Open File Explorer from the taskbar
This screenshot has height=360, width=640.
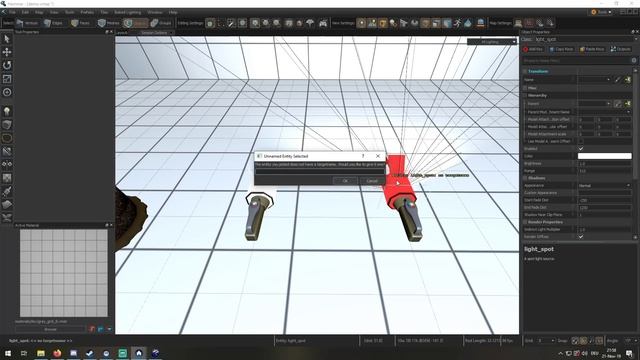click(41, 353)
